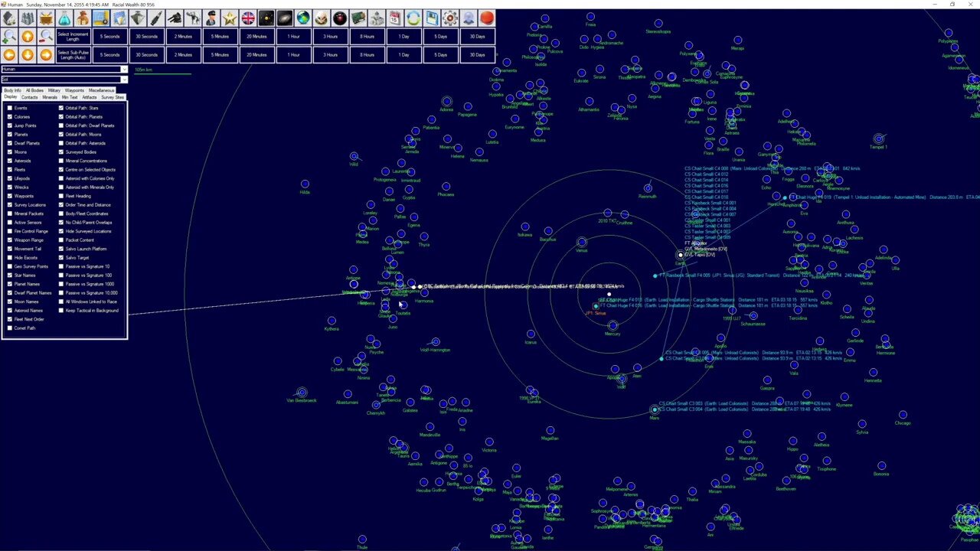Set sub-pulse length to 20 Minutes

tap(256, 54)
